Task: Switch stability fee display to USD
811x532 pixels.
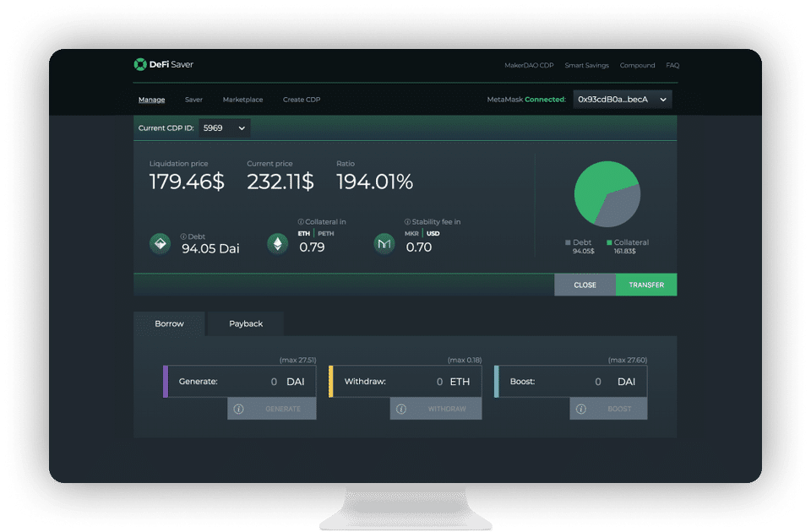Action: [433, 234]
